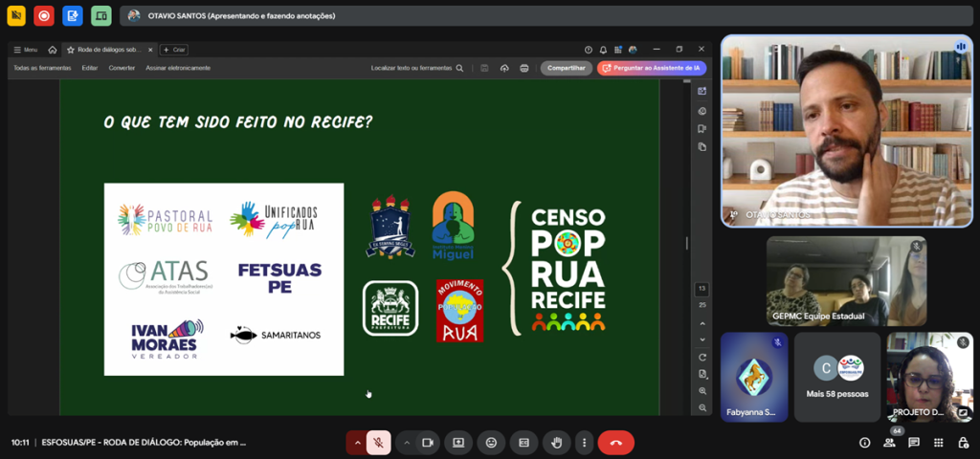Show meeting details info icon
The image size is (980, 459).
(864, 443)
